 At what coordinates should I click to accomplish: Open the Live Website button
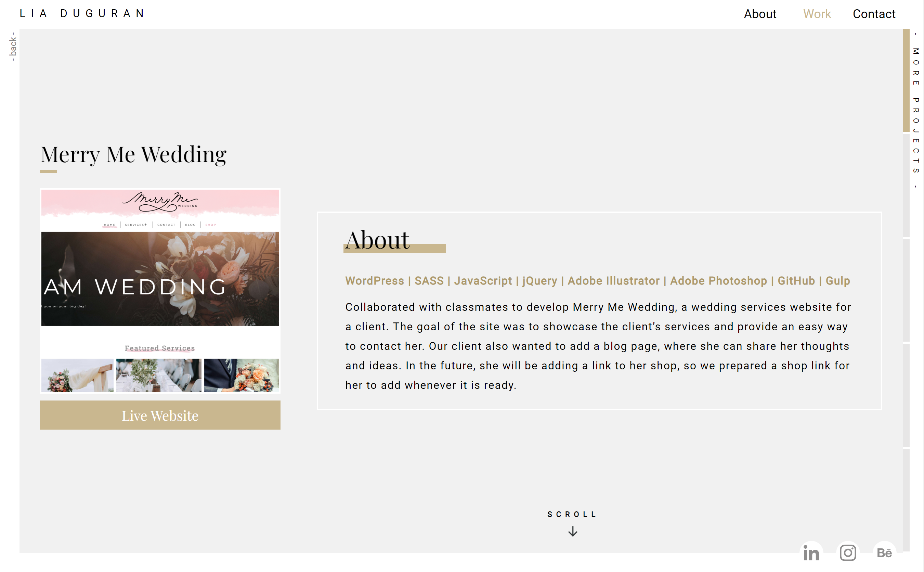160,415
